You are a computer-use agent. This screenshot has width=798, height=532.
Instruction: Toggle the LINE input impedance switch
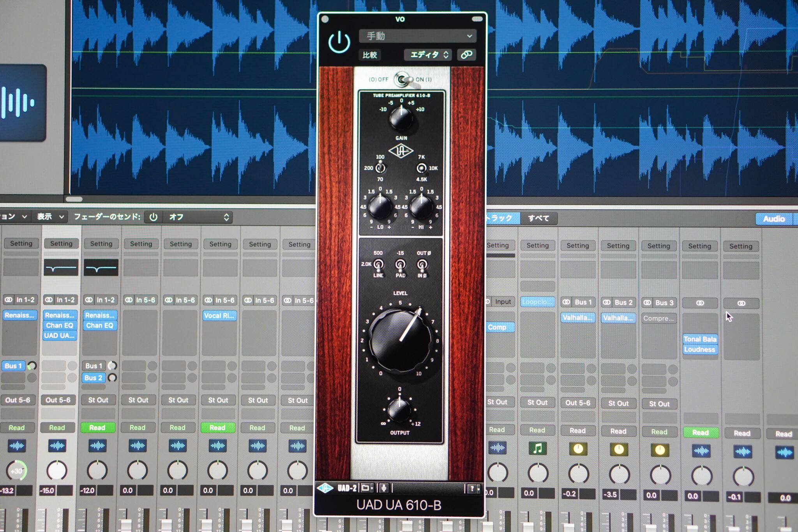click(x=378, y=265)
